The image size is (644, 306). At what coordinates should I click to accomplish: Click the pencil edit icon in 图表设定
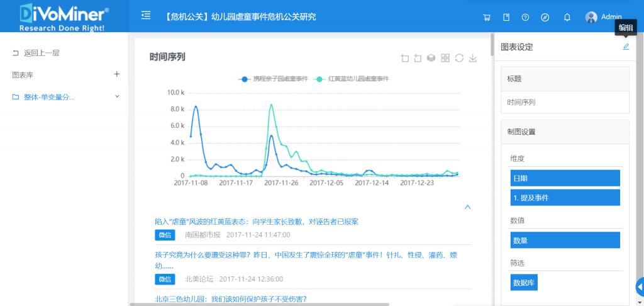pyautogui.click(x=626, y=47)
